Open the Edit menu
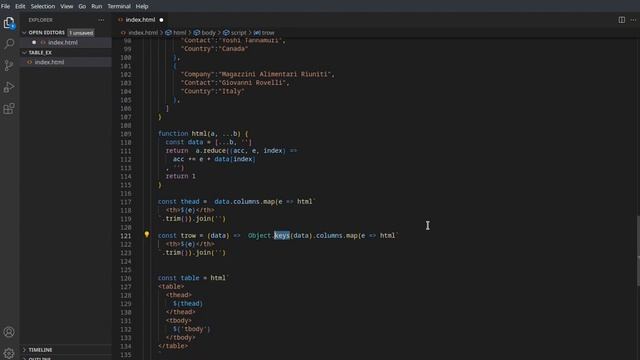 [x=20, y=6]
